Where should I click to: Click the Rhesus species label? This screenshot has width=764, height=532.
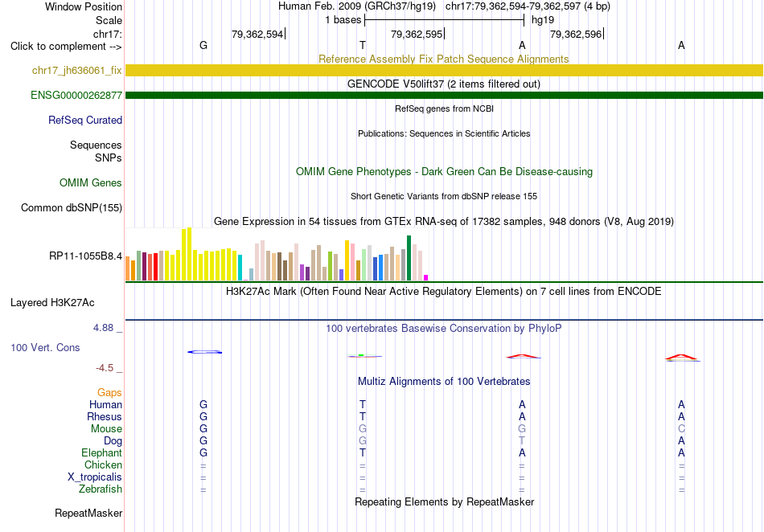coord(105,416)
